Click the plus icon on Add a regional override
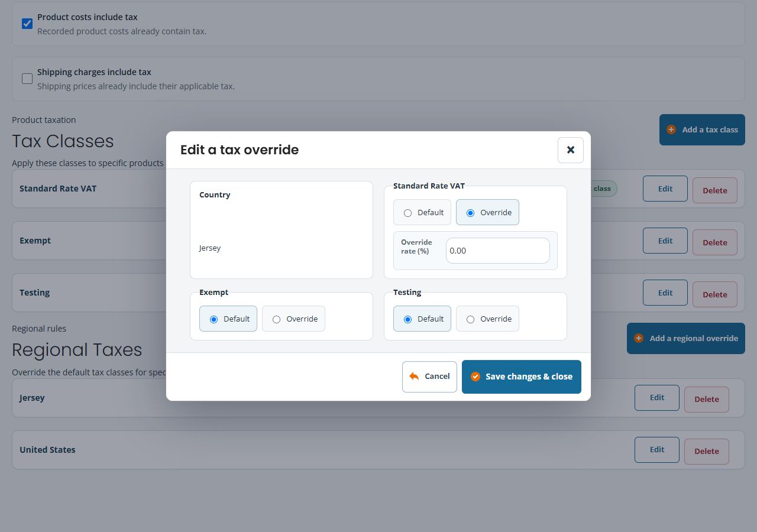The width and height of the screenshot is (757, 532). tap(639, 338)
